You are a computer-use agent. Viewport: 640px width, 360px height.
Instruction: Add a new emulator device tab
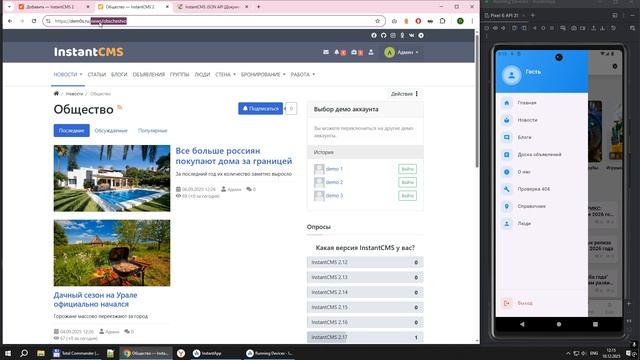533,15
